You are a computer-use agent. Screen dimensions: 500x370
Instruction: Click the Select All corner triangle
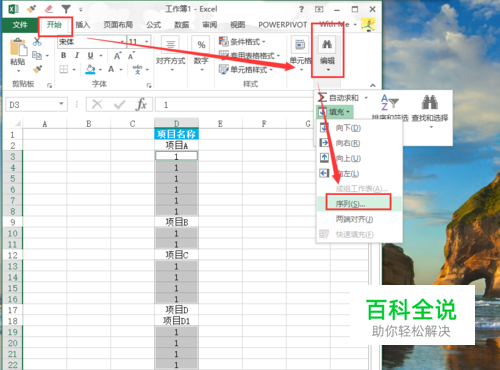[17, 124]
